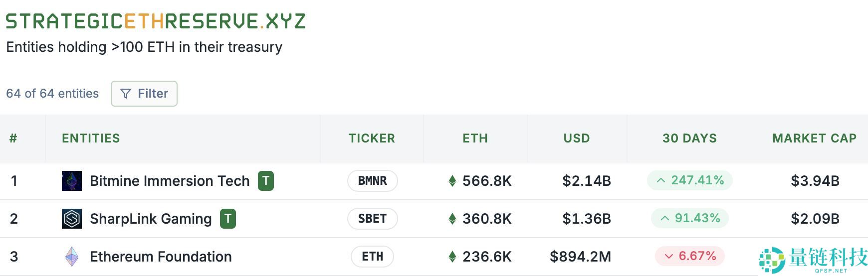This screenshot has width=868, height=276.
Task: Open the Filter options
Action: tap(144, 94)
